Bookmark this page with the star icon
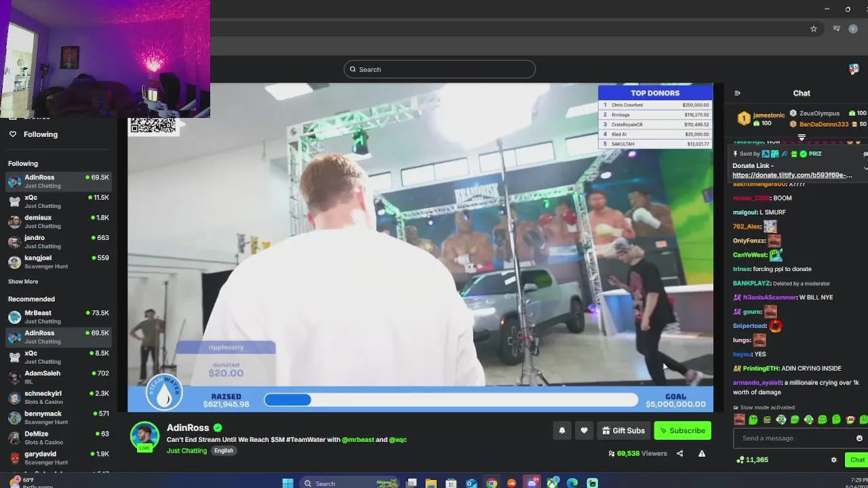 point(814,28)
